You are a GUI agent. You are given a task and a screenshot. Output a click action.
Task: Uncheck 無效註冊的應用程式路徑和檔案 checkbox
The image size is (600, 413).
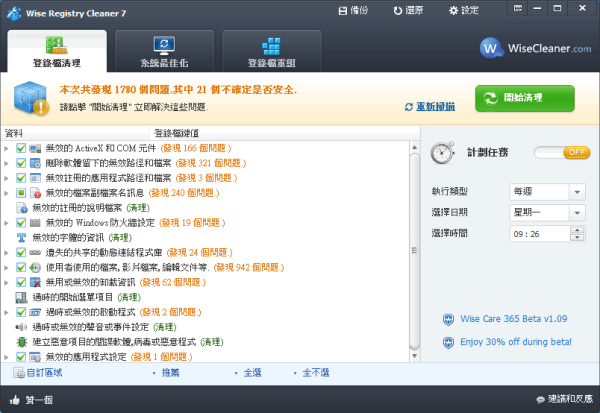[x=21, y=178]
